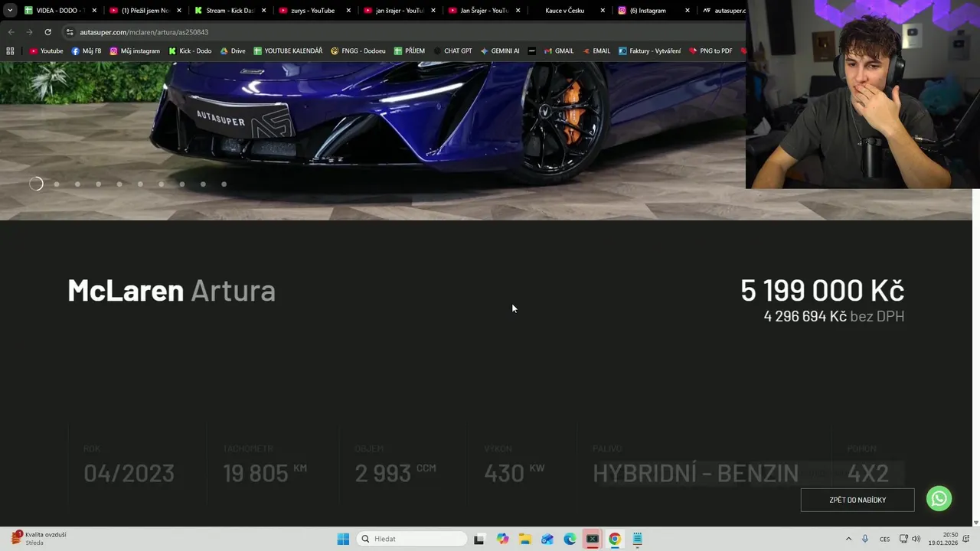Open the PŘÍJEM bookmark
Screen dimensions: 980x551
point(410,51)
